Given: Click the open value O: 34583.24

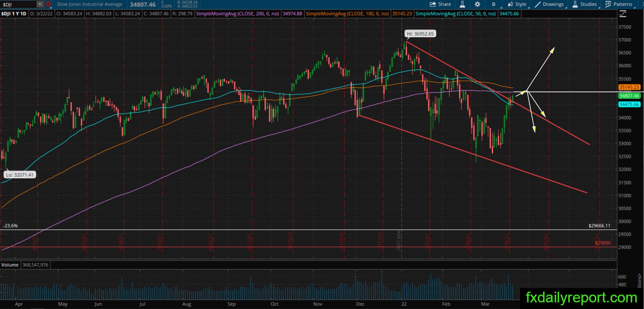Looking at the screenshot, I should (69, 14).
